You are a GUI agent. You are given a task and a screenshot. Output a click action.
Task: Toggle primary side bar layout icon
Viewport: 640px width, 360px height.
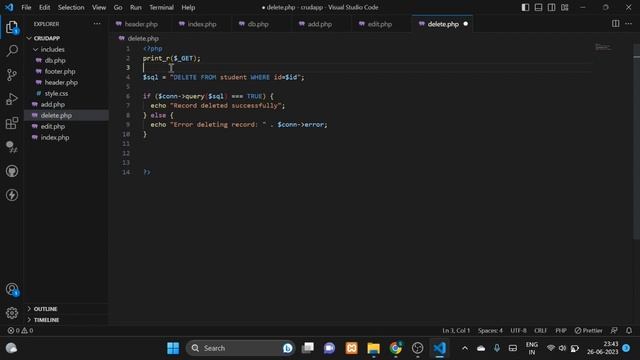(x=525, y=7)
